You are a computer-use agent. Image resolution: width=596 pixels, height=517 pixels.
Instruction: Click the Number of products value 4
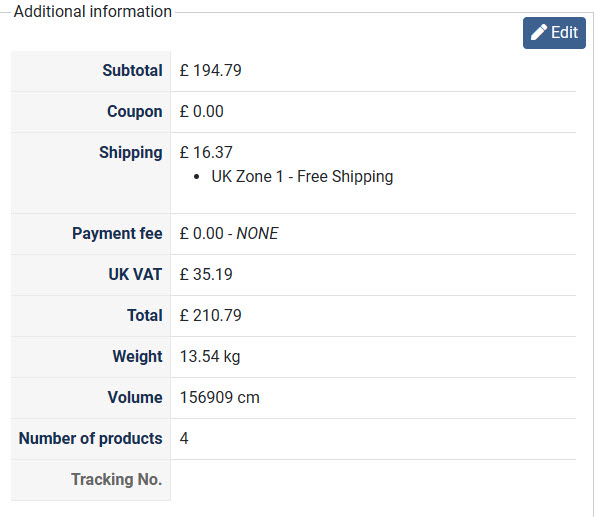pyautogui.click(x=184, y=438)
